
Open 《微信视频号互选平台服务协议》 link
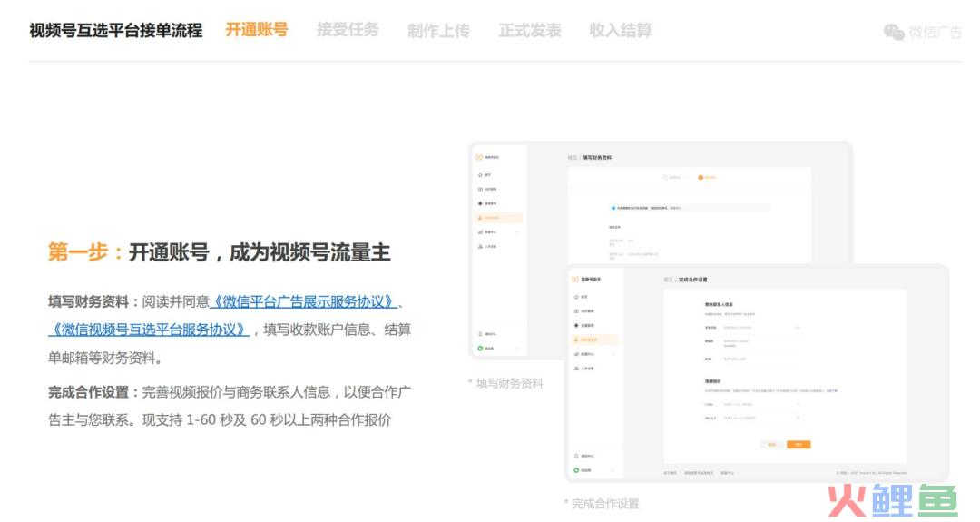(149, 330)
